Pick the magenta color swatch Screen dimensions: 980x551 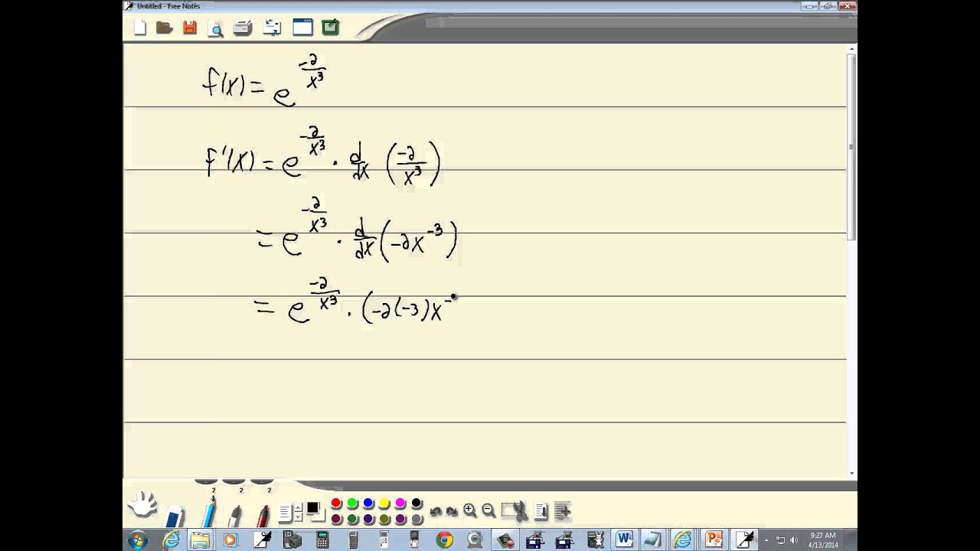pyautogui.click(x=400, y=503)
